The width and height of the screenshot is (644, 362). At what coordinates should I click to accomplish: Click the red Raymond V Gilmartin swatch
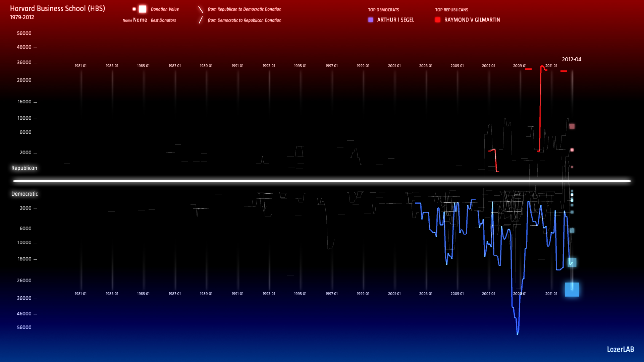point(438,20)
